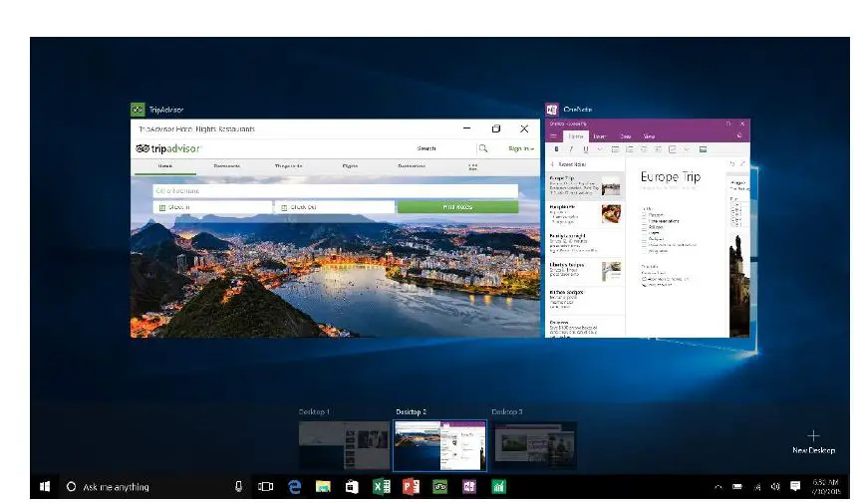Add a New Desktop
Image resolution: width=858 pixels, height=504 pixels.
[813, 442]
